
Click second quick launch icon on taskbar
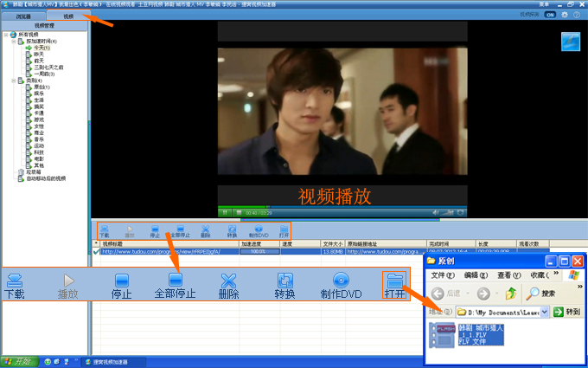point(57,362)
